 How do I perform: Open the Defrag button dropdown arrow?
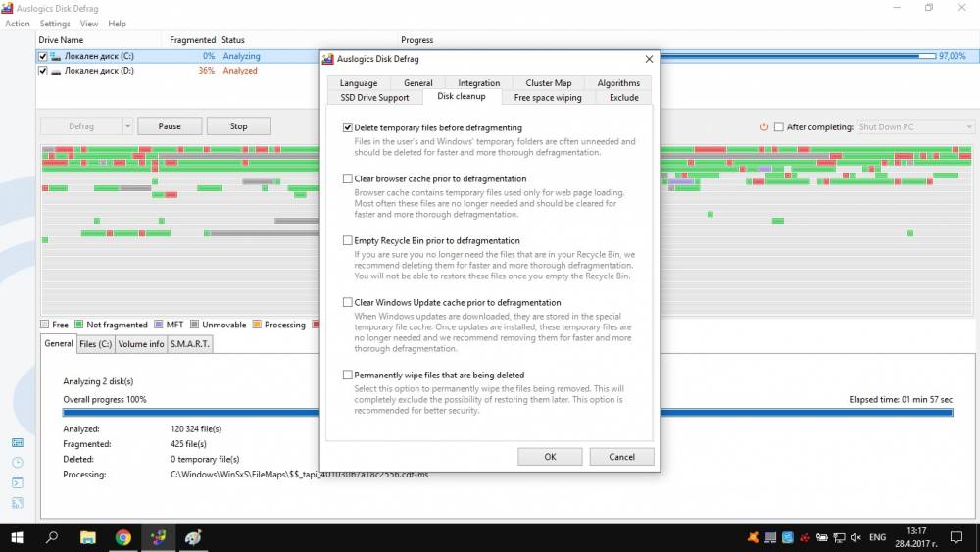(127, 126)
